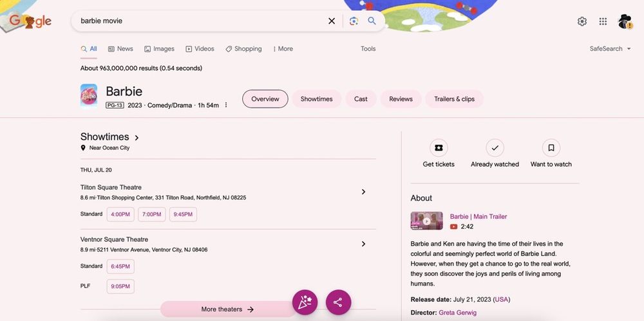Select the Reviews chip
644x321 pixels.
pos(401,99)
